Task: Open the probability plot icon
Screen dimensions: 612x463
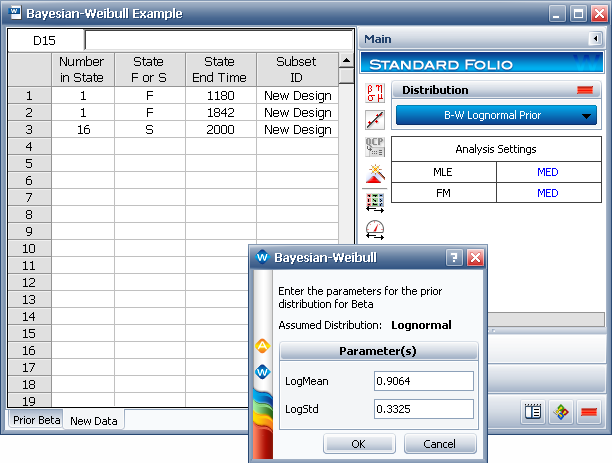Action: click(x=375, y=120)
